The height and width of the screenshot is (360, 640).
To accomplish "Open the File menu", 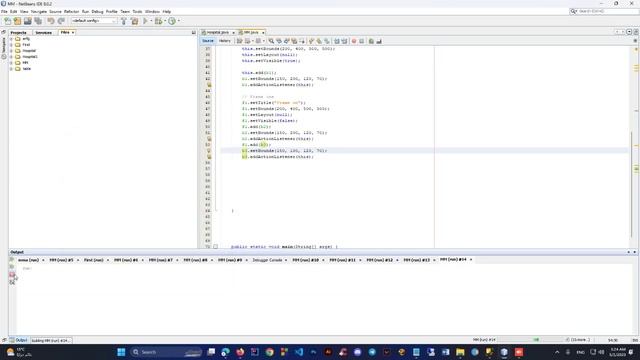I will pyautogui.click(x=4, y=11).
